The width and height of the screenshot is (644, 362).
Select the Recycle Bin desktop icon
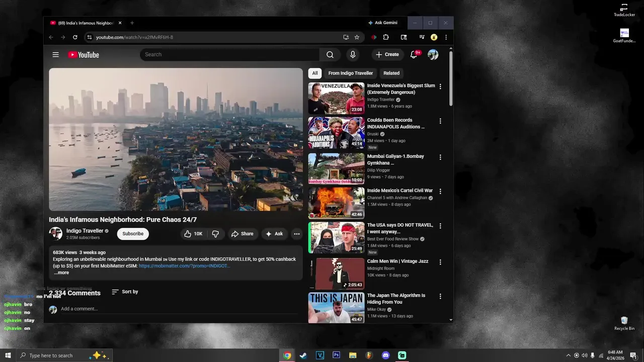(624, 323)
